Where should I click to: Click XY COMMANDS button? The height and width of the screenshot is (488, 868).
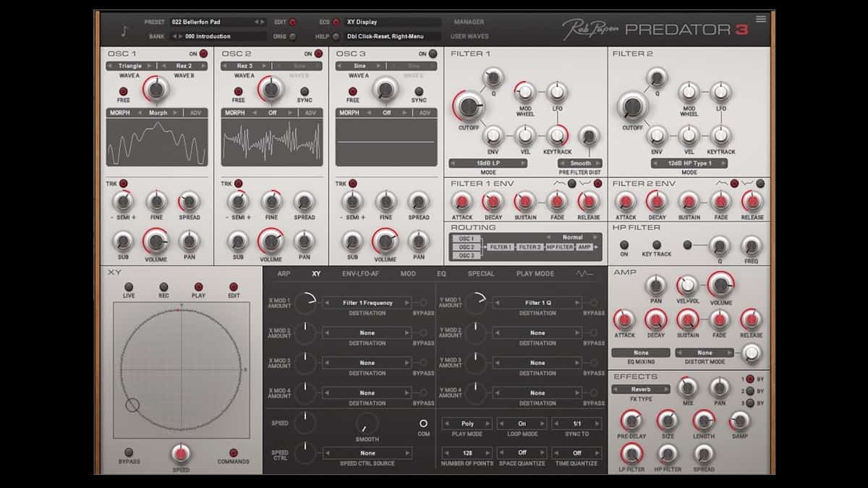tap(233, 453)
